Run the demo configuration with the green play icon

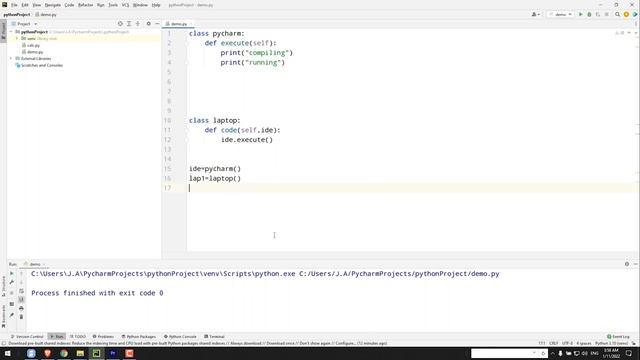tap(580, 14)
